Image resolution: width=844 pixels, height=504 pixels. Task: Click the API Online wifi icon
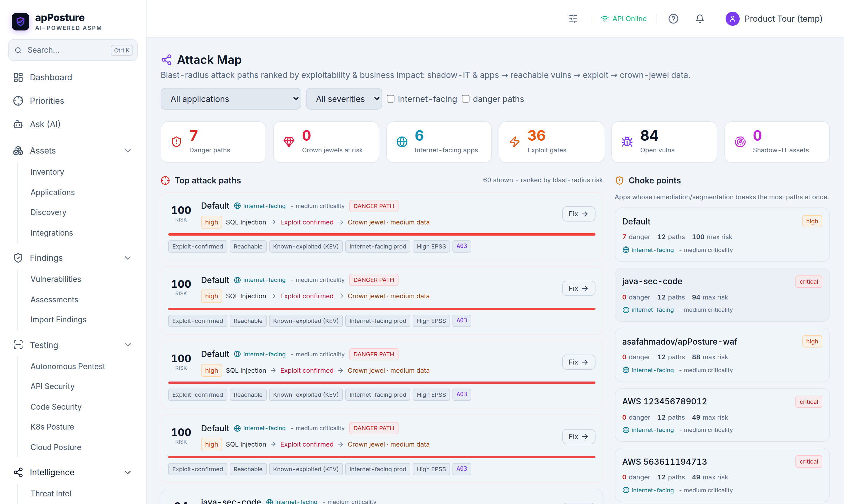605,19
